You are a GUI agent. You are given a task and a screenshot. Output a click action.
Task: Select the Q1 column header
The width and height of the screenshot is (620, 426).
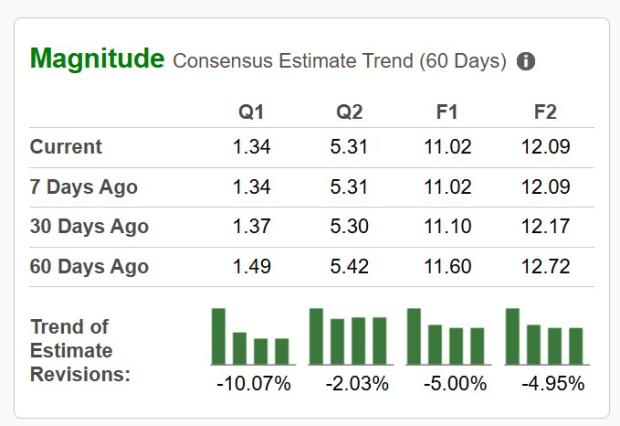251,112
